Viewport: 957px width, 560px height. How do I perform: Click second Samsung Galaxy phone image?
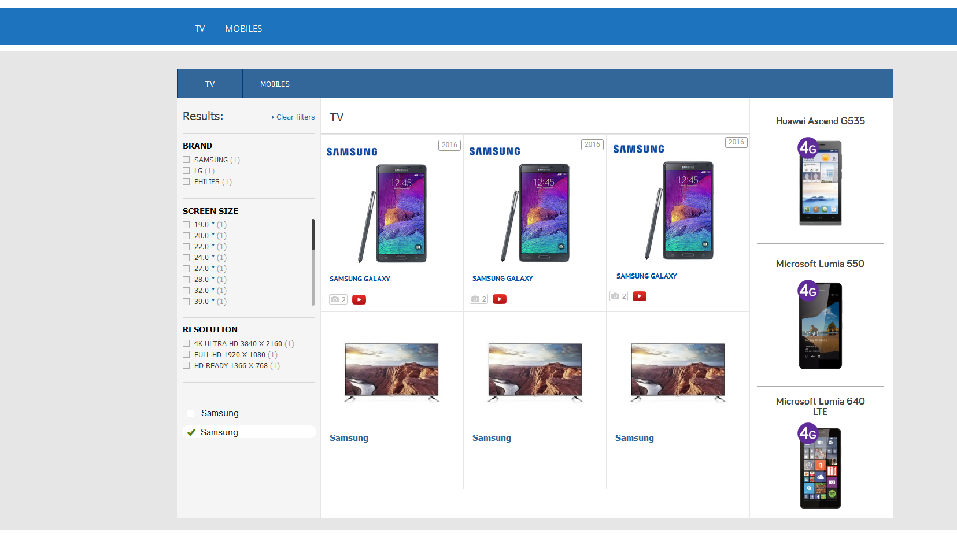click(x=535, y=213)
